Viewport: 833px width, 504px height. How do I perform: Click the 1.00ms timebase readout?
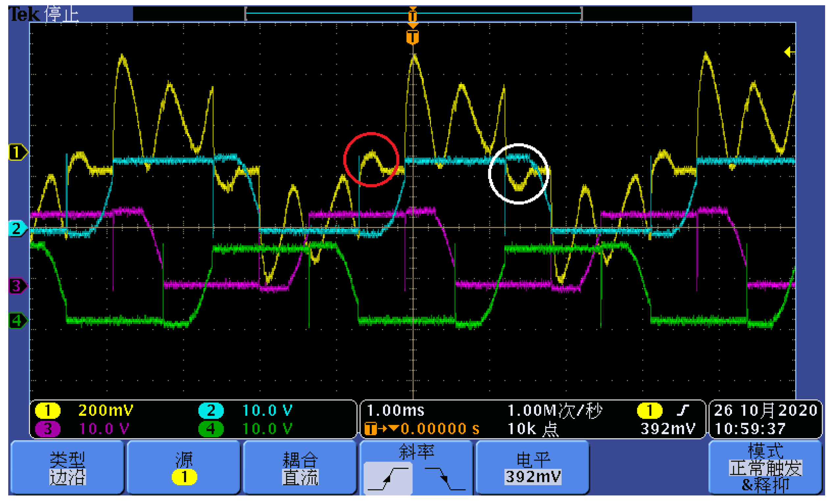(x=395, y=410)
